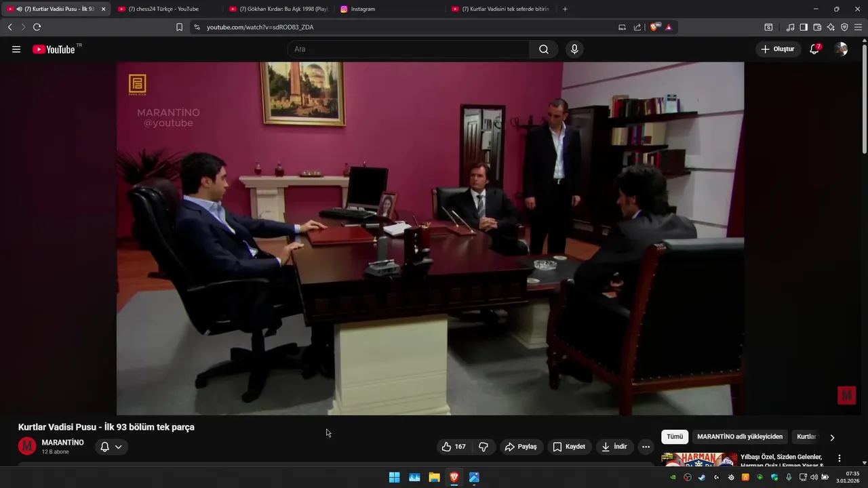Open the Oluştur create menu
This screenshot has width=868, height=488.
pyautogui.click(x=778, y=49)
